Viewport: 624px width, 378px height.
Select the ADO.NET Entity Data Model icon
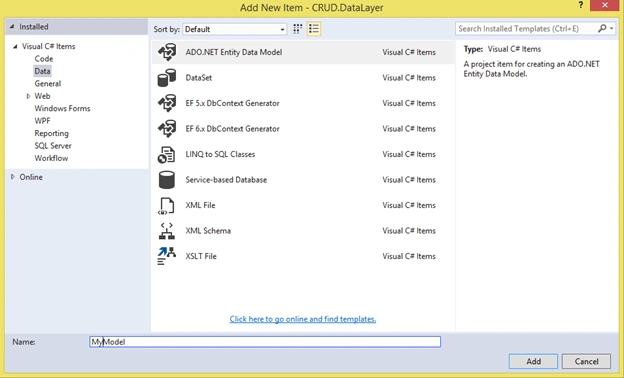pos(167,52)
